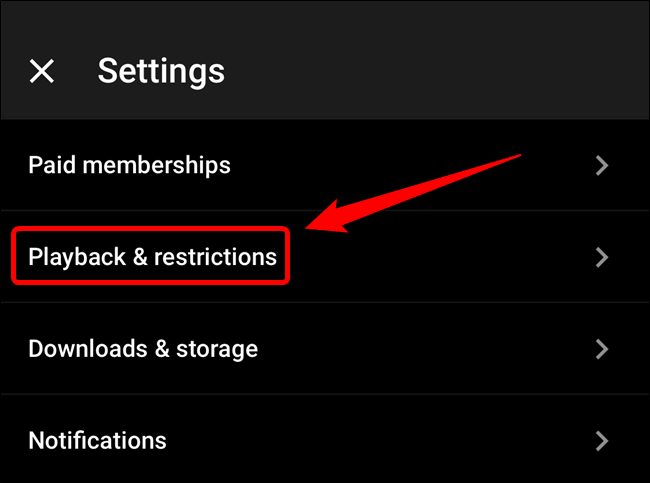This screenshot has width=650, height=483.
Task: Tap the arrow next to Downloads & storage
Action: 601,349
